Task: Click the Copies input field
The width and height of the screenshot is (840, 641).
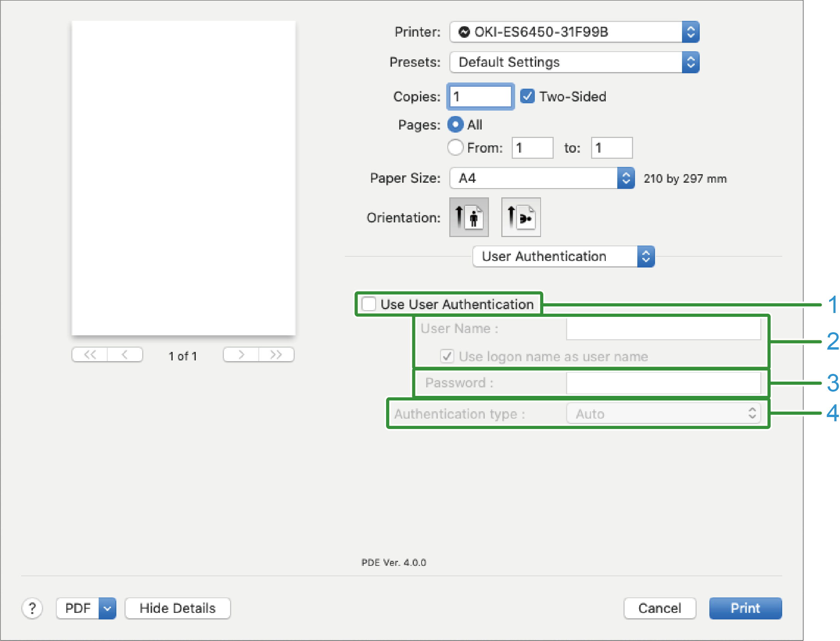Action: click(x=480, y=96)
